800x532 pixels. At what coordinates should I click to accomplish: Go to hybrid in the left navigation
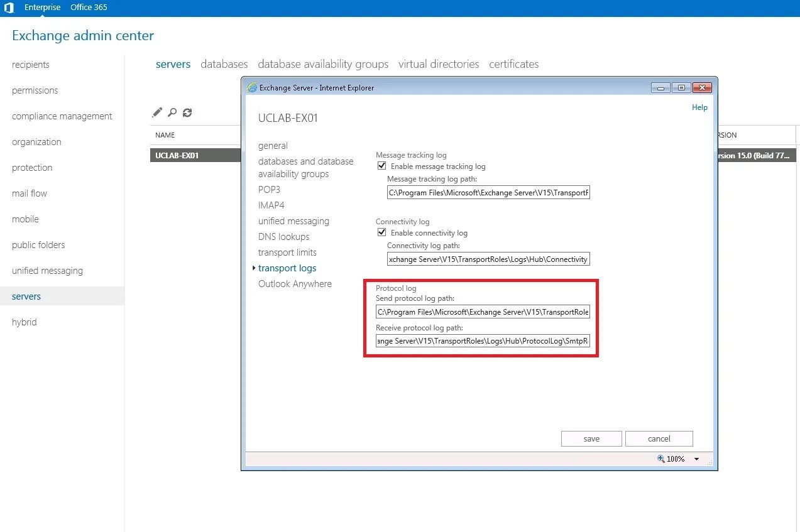point(25,322)
